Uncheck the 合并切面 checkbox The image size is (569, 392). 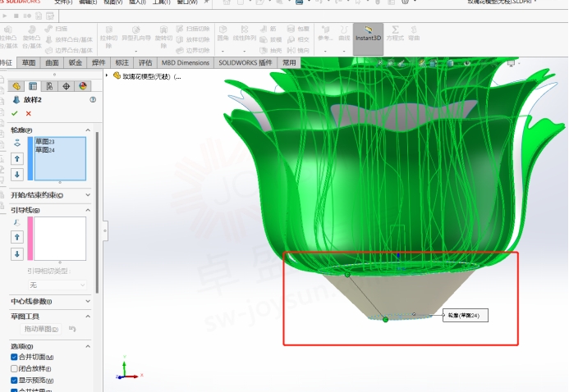click(14, 358)
